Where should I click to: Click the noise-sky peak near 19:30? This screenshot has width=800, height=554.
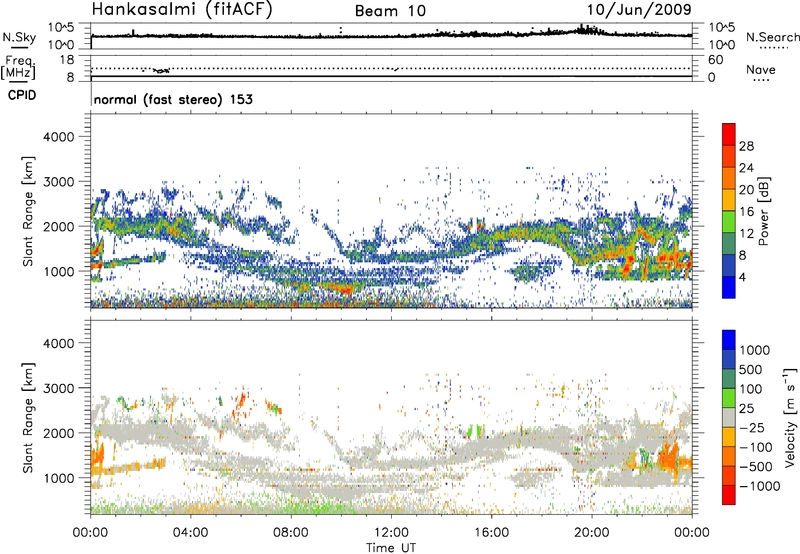[582, 29]
